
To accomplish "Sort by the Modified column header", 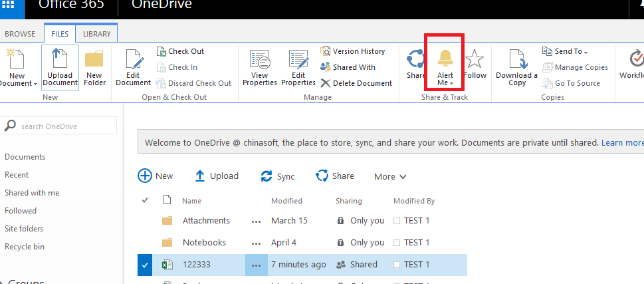I will click(286, 201).
